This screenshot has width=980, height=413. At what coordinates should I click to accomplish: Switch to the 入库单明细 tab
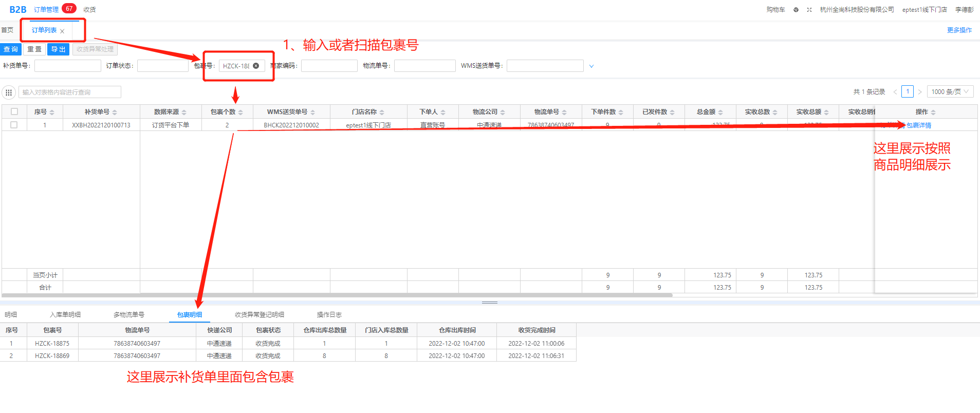point(65,314)
